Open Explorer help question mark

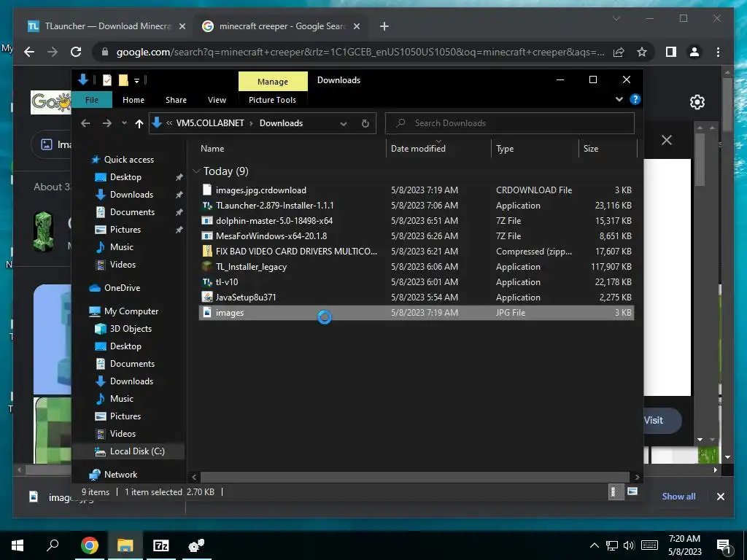tap(635, 99)
